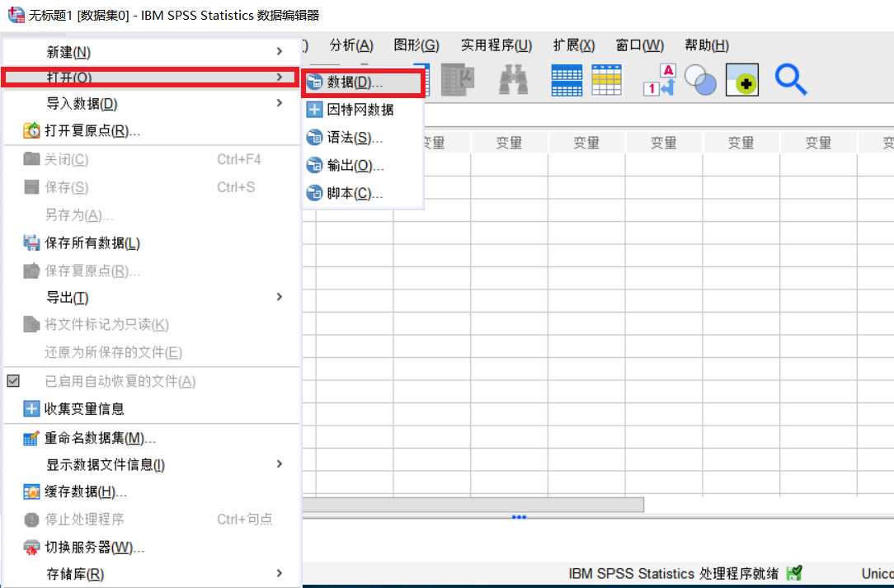Click status text IBM SPSS Statistics 处理程序就绪
Image resolution: width=894 pixels, height=588 pixels.
click(x=673, y=573)
